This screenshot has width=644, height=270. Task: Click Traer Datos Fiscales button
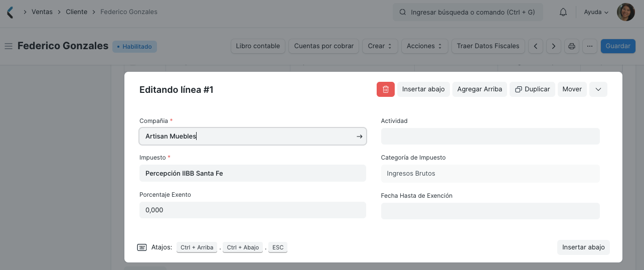[x=489, y=46]
